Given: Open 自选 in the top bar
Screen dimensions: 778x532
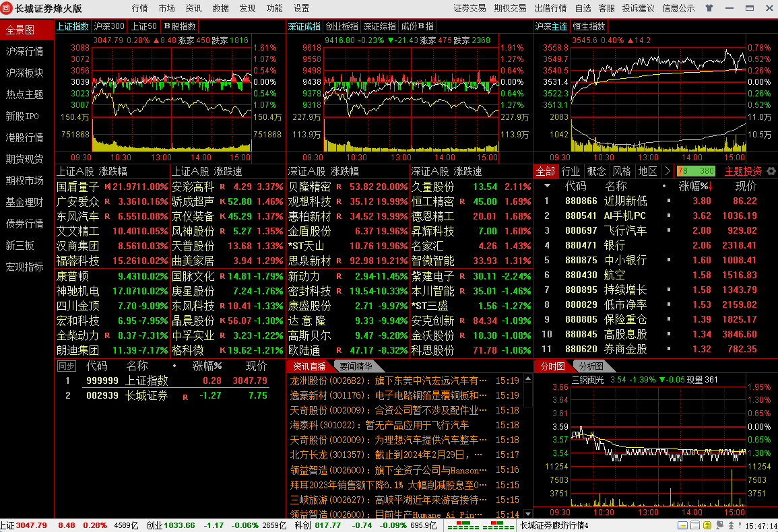Looking at the screenshot, I should 583,9.
